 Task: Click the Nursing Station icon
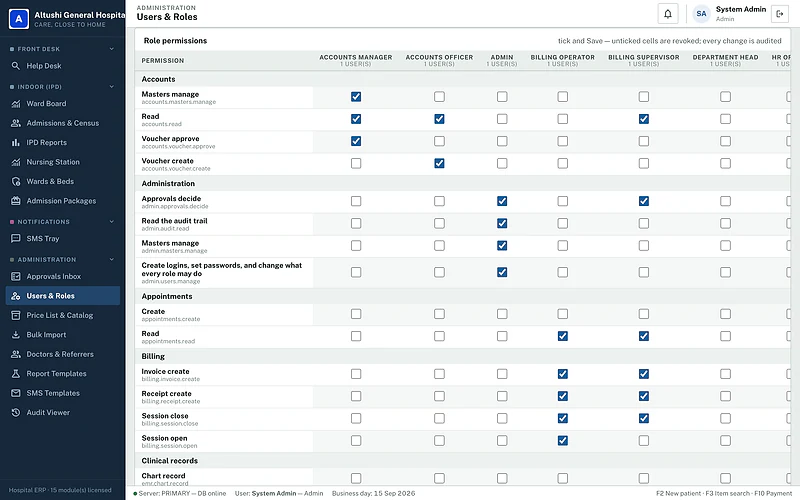point(16,162)
